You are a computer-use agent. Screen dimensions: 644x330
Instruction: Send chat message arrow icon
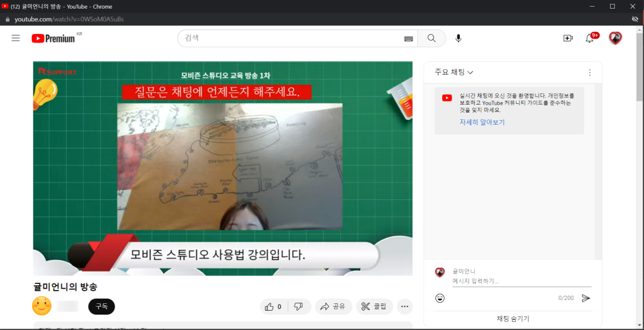click(586, 298)
